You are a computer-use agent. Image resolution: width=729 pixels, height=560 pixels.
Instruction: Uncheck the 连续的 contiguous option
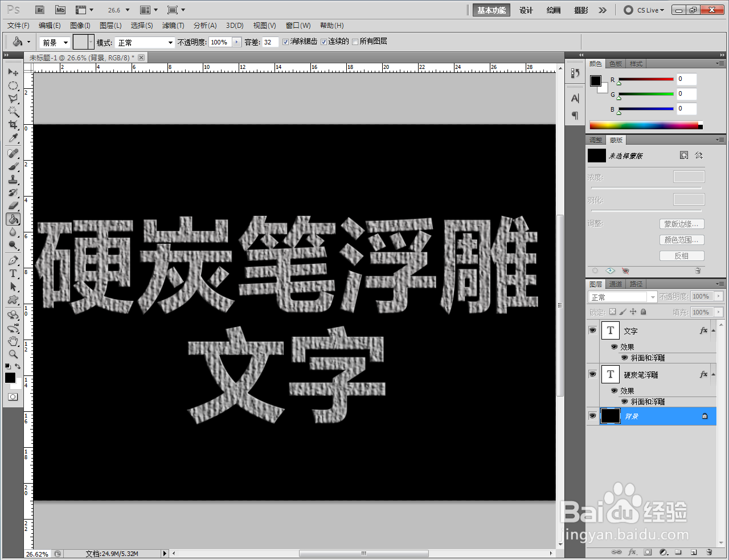point(323,41)
